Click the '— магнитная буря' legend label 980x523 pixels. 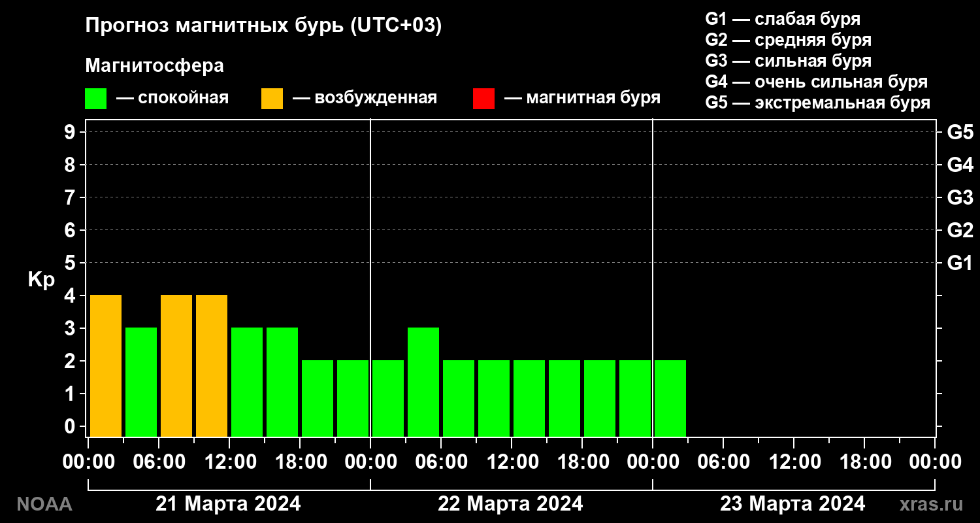[582, 98]
